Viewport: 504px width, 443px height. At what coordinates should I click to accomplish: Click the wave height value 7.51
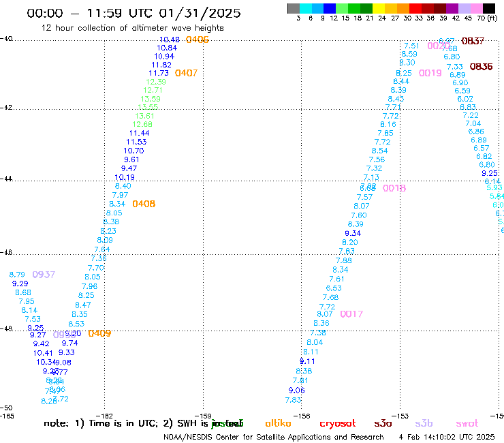pyautogui.click(x=412, y=46)
